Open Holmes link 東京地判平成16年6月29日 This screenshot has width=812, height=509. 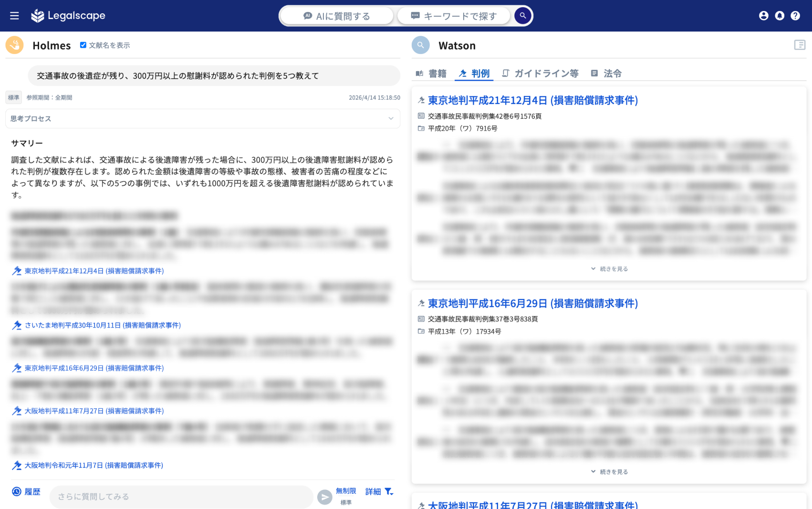point(94,368)
